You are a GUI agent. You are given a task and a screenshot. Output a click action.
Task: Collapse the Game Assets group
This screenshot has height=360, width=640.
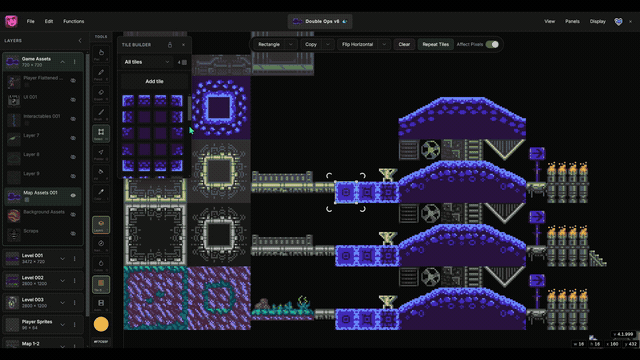pos(62,62)
